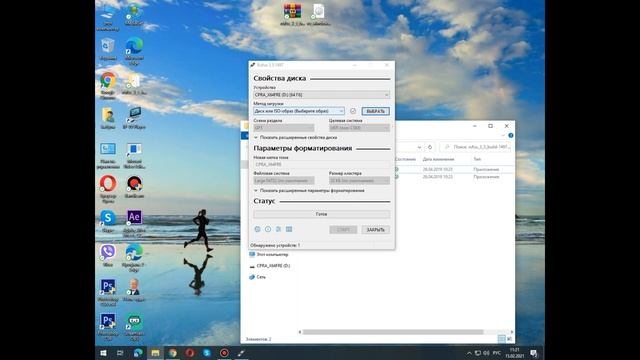Open the Opera browser desktop shortcut
The height and width of the screenshot is (360, 640).
pos(108,189)
